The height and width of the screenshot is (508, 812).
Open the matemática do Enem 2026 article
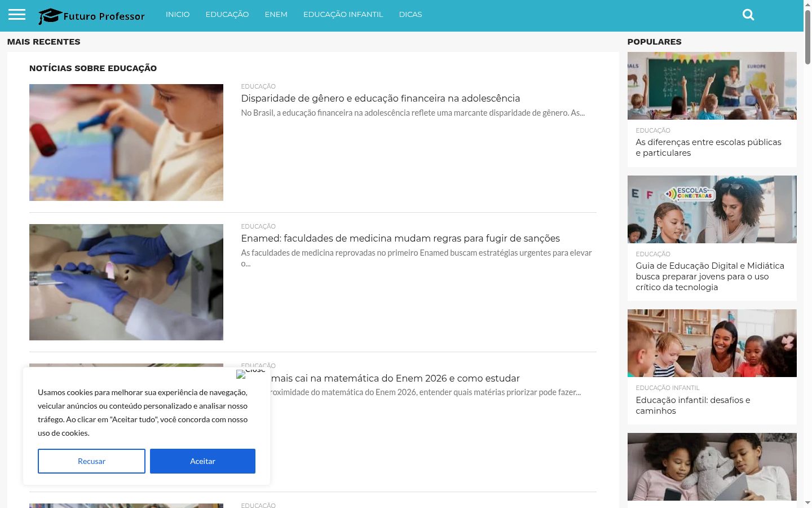coord(395,378)
